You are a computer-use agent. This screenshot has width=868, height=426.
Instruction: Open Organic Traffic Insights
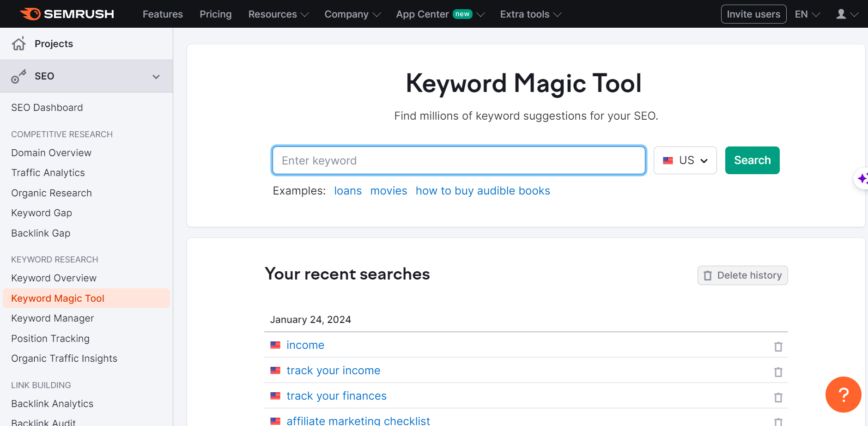[x=64, y=359]
